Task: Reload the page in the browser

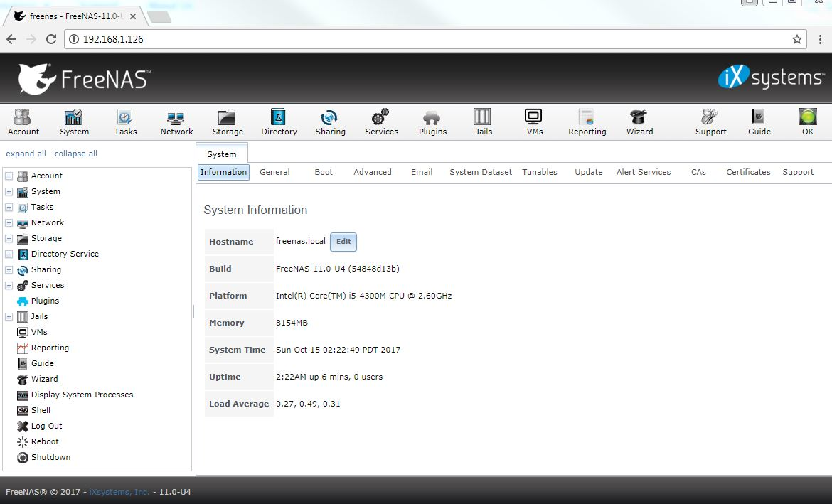Action: [51, 38]
